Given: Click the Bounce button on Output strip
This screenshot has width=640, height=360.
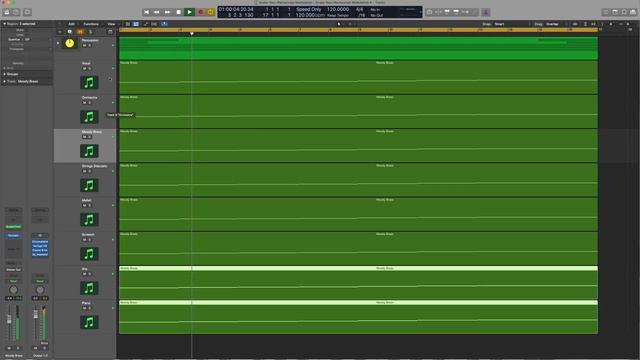Looking at the screenshot, I should tap(44, 343).
